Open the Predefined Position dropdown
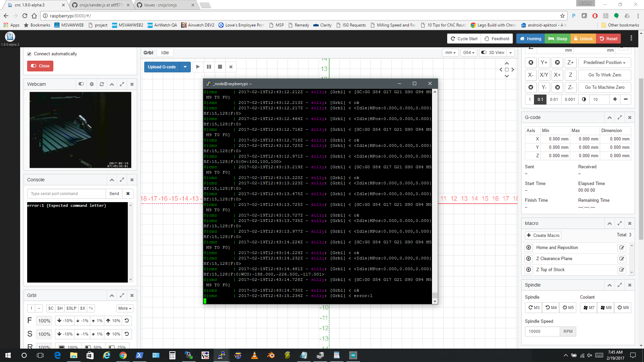The image size is (644, 362). coord(604,63)
